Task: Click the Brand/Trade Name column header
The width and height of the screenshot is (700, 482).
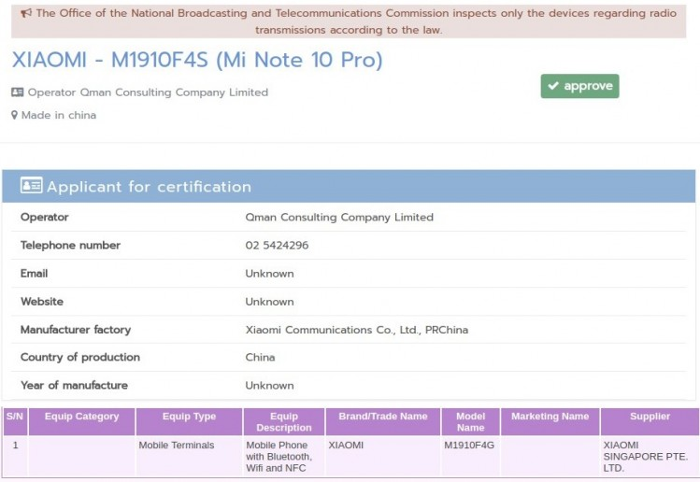Action: click(x=383, y=422)
